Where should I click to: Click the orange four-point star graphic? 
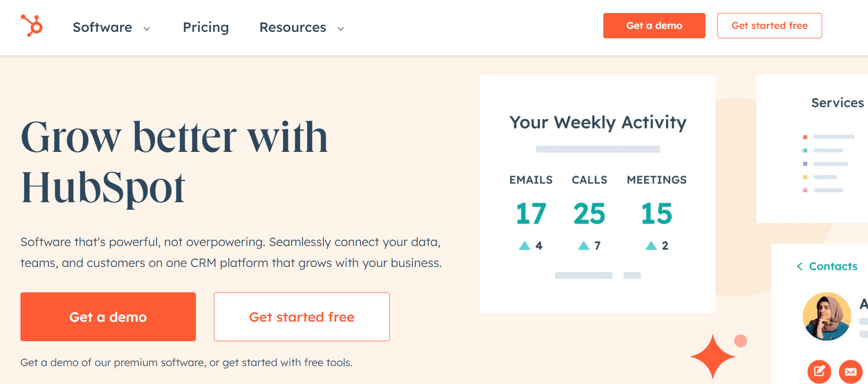click(x=712, y=356)
